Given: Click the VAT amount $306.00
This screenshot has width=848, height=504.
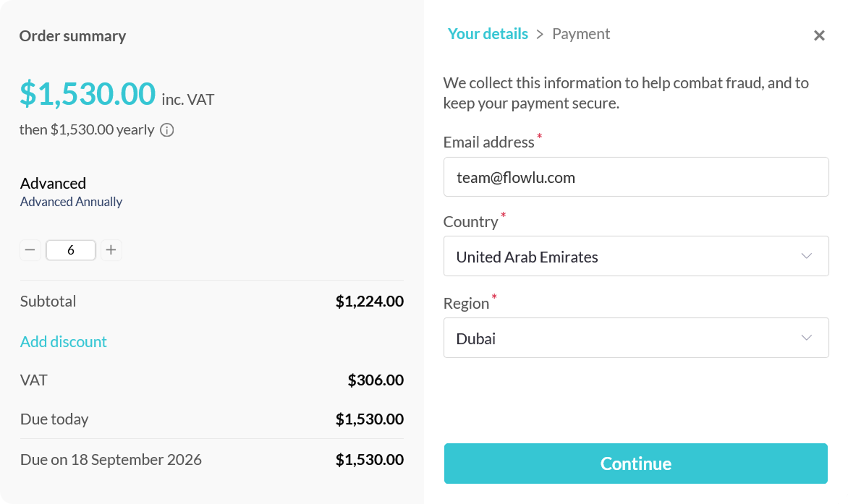Looking at the screenshot, I should pos(376,380).
